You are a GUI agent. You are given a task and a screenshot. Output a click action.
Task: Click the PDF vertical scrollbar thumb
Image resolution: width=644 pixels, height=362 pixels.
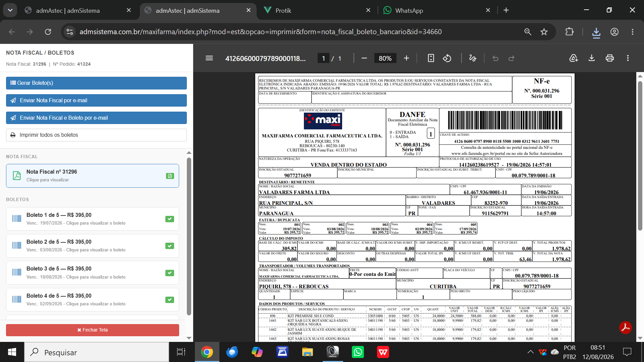640,156
